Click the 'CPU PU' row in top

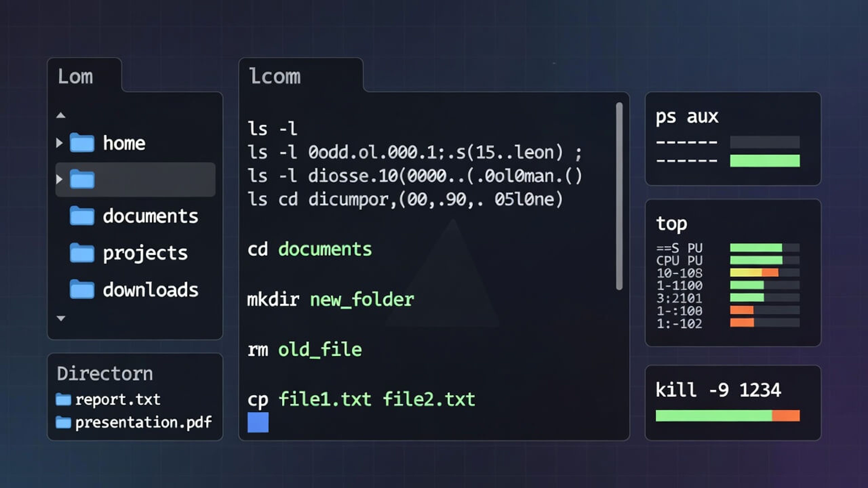point(728,260)
